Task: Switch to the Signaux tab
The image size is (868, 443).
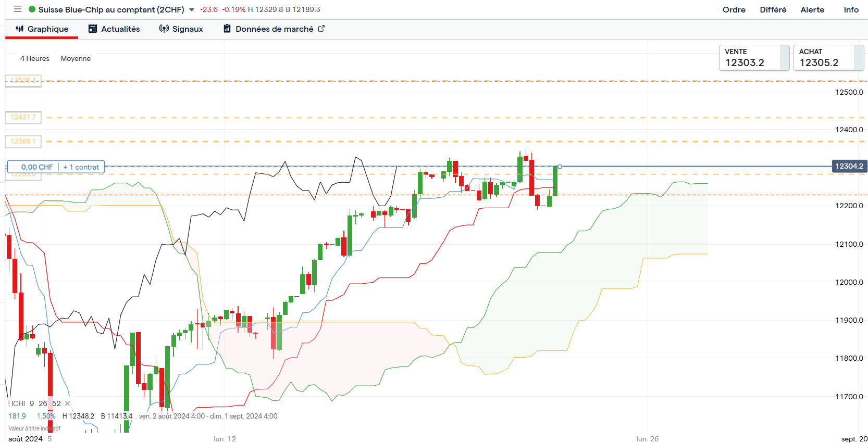Action: (181, 29)
